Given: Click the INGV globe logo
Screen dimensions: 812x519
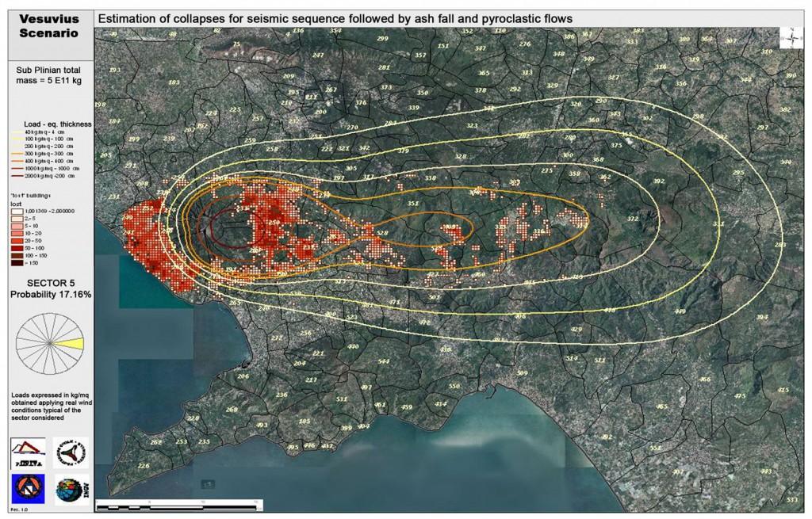Looking at the screenshot, I should click(71, 489).
